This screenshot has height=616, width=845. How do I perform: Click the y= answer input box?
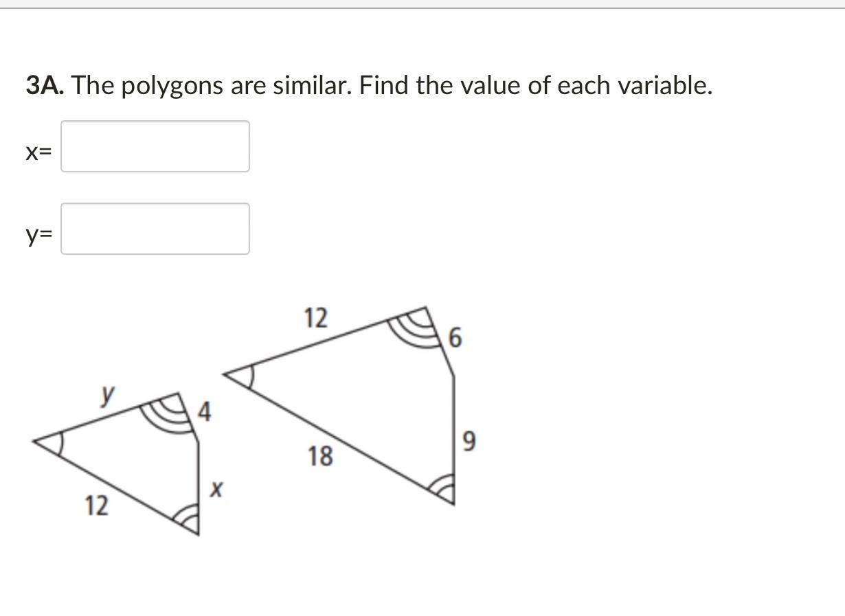click(155, 229)
